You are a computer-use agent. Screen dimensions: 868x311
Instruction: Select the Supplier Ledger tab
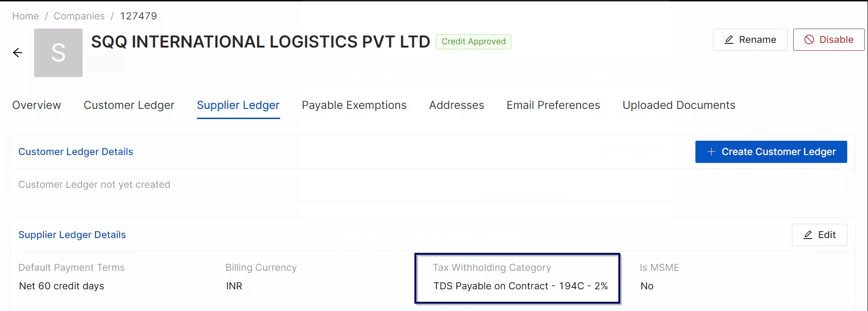[238, 105]
